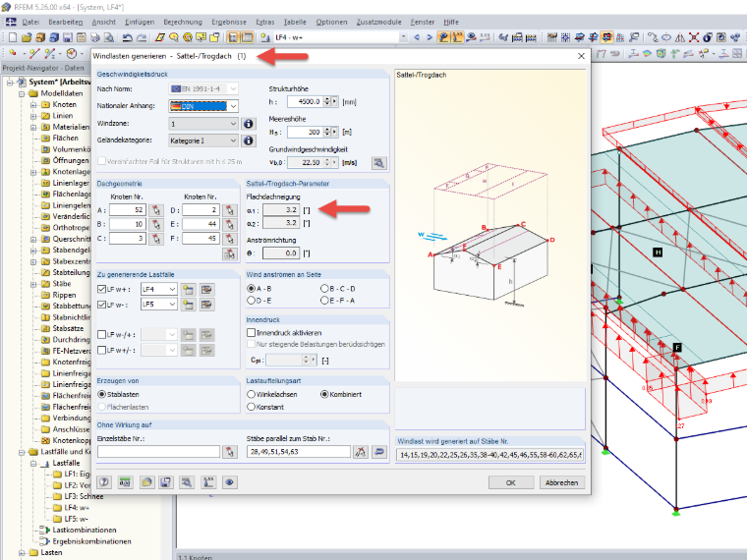Open the Berechnung menu
Screen dimensions: 747x560
(x=183, y=22)
